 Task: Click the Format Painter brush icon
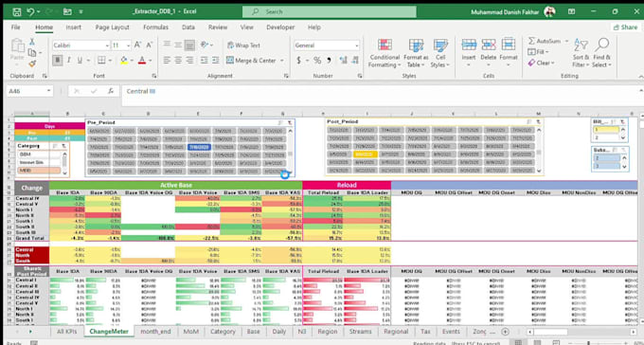coord(32,64)
